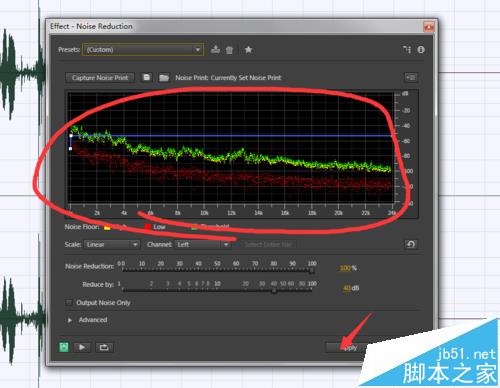Reset the noise reduction graph
This screenshot has height=388, width=500.
coord(411,244)
